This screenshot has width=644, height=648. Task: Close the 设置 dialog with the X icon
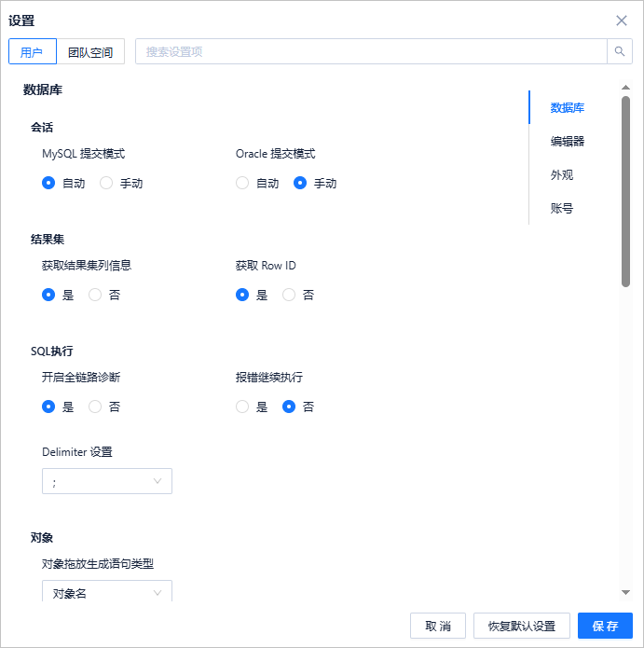coord(622,21)
